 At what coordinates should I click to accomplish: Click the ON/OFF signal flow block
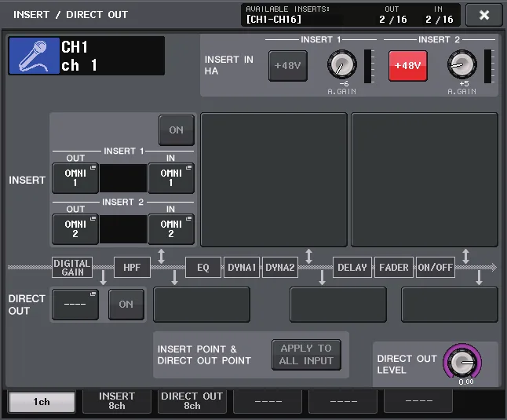click(436, 268)
